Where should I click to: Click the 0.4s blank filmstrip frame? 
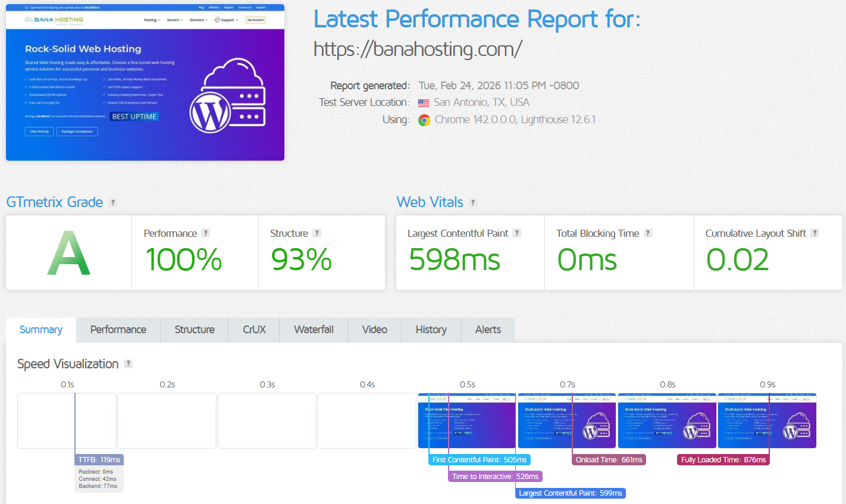point(367,421)
